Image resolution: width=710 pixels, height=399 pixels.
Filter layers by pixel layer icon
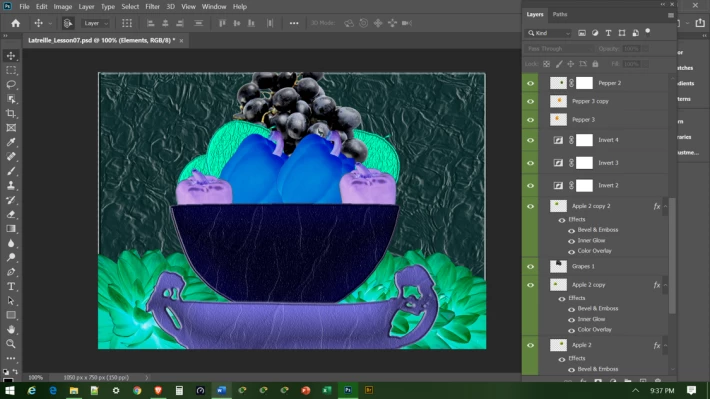[582, 33]
